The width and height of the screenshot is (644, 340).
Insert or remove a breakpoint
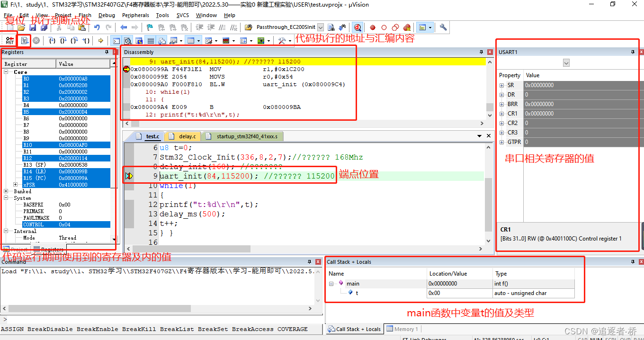(373, 27)
